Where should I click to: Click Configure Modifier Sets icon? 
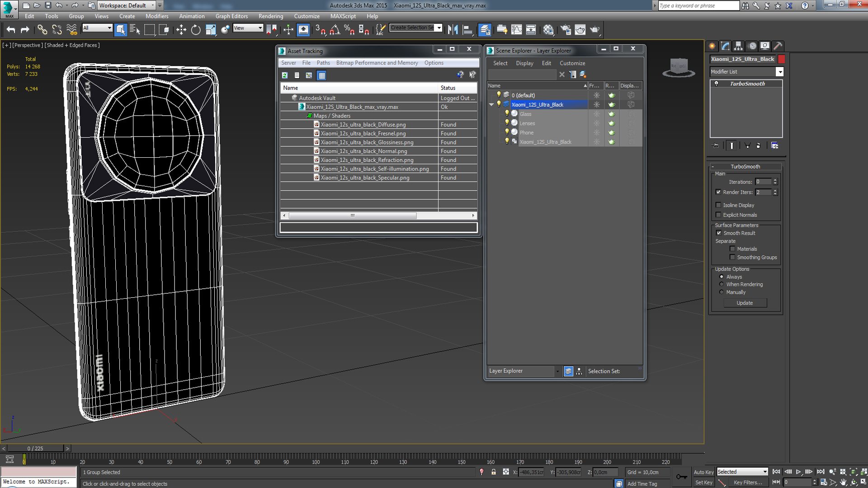coord(774,145)
